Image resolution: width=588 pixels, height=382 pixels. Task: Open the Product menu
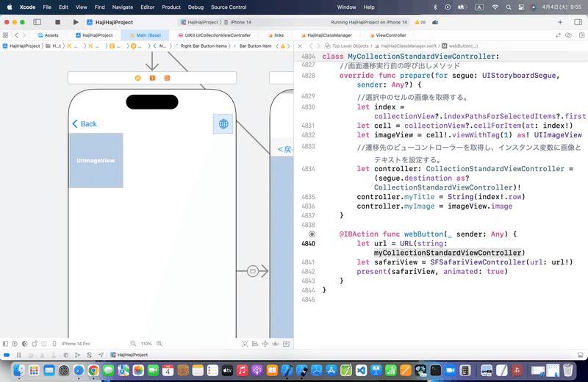[x=171, y=7]
